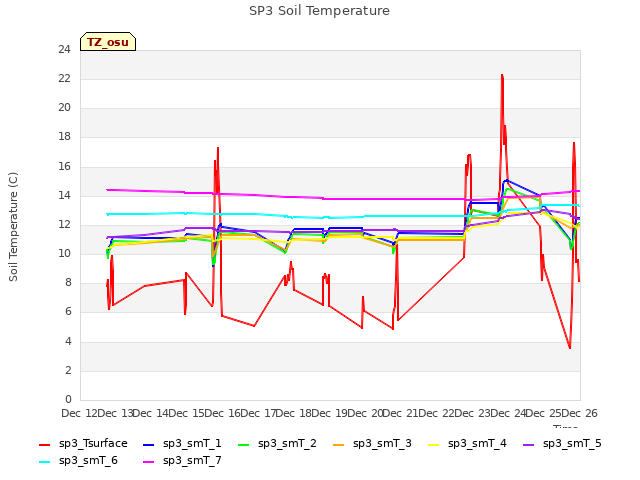The height and width of the screenshot is (480, 640).
Task: Click the green sp3_smT_2 legend color marker
Action: click(x=244, y=444)
